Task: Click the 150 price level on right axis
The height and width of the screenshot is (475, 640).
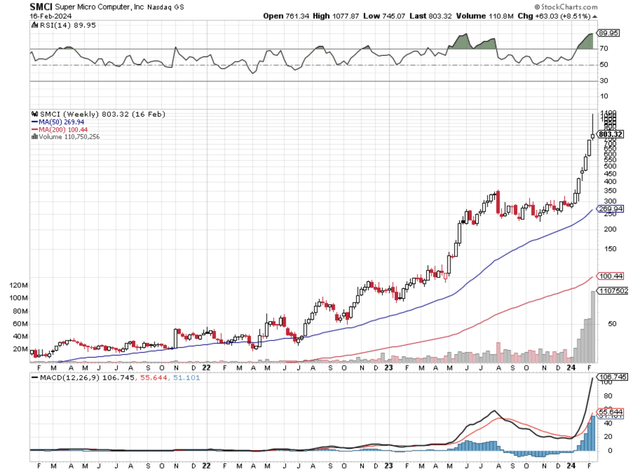Action: coord(610,249)
